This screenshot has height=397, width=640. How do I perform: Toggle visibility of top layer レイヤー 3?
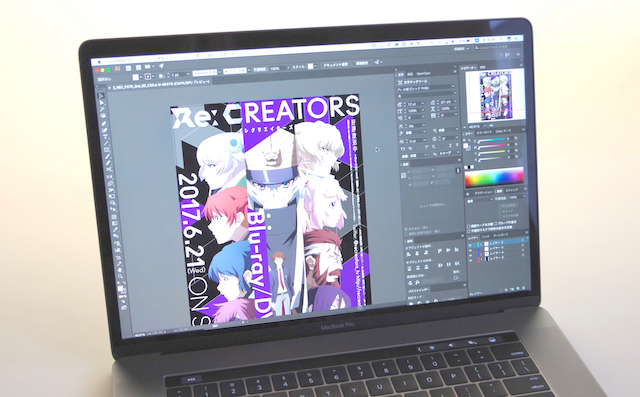pos(471,244)
